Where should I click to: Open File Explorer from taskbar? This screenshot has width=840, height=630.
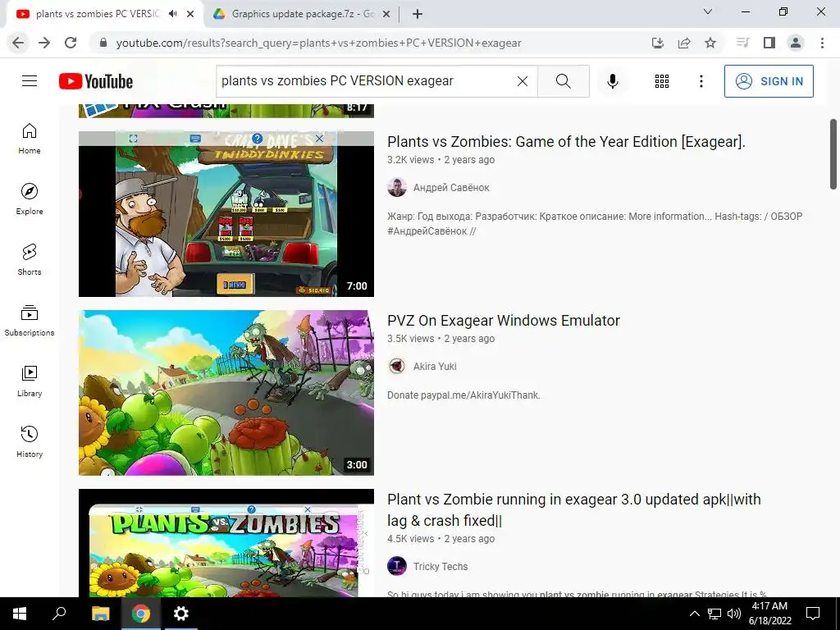point(100,614)
